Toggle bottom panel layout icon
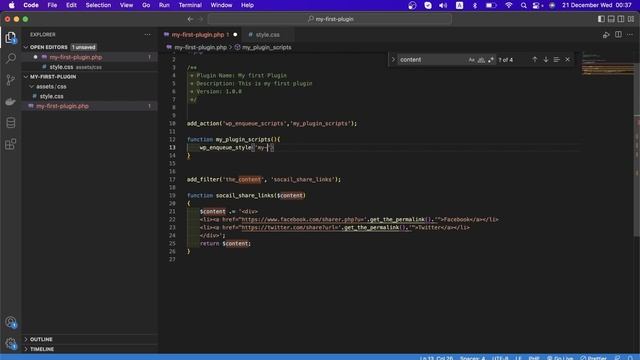Screen dimensions: 640x360 (x=611, y=19)
